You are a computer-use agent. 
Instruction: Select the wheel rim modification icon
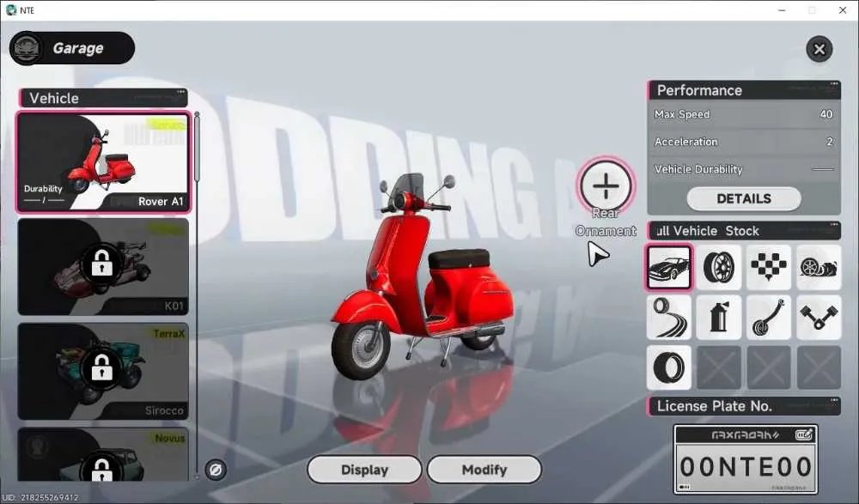point(718,267)
